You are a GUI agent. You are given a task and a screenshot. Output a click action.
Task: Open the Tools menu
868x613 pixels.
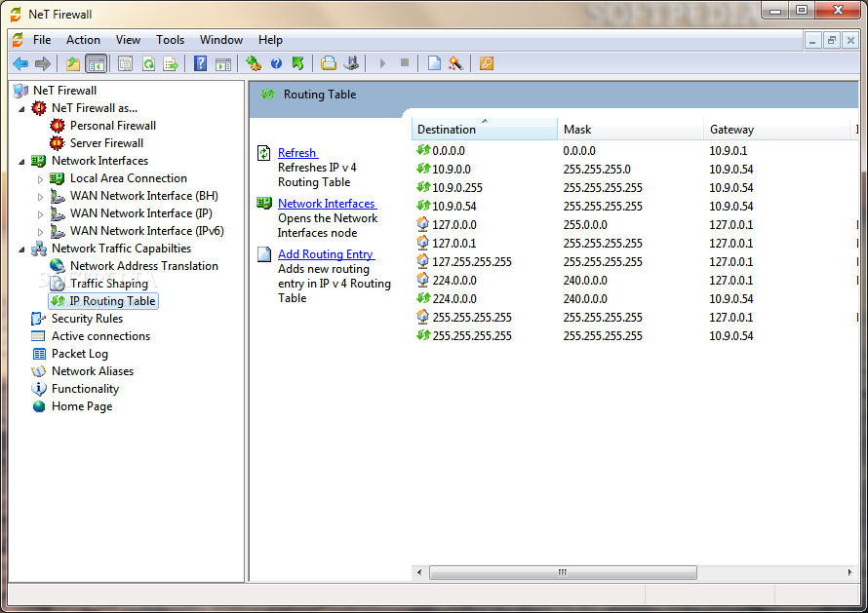(170, 40)
